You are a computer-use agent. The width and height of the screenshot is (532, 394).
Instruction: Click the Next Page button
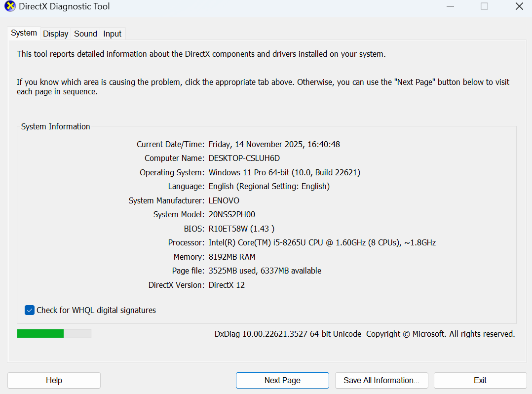282,380
